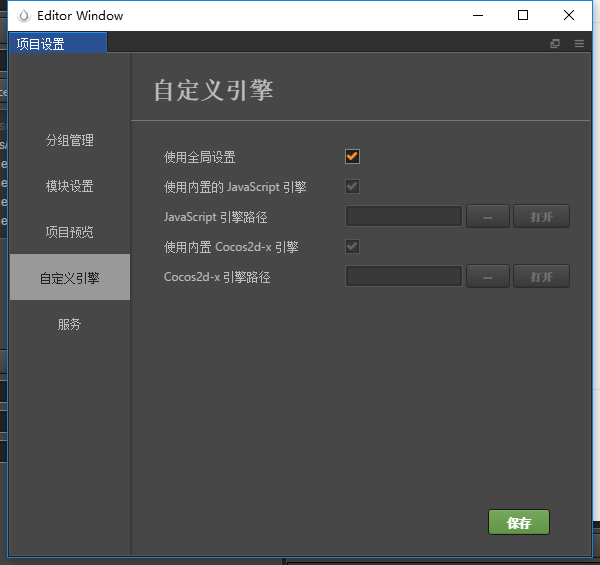The image size is (600, 565).
Task: Select 自定义引擎 in sidebar
Action: [70, 277]
